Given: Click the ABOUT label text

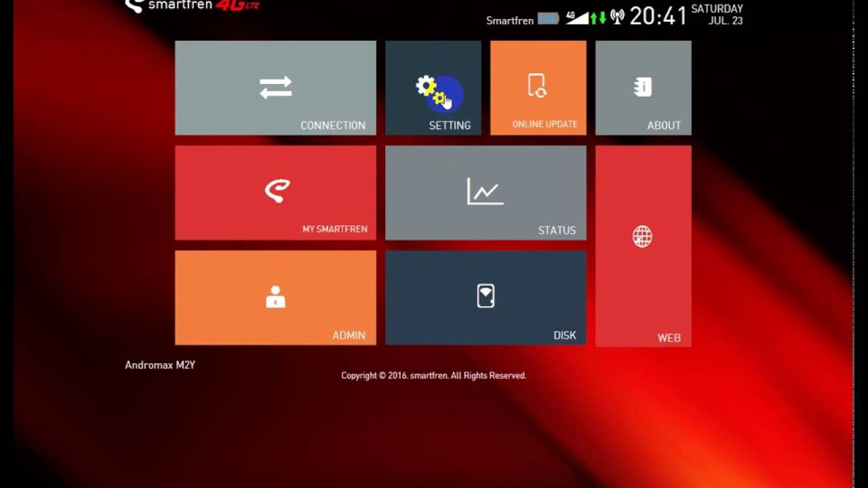Looking at the screenshot, I should [664, 125].
